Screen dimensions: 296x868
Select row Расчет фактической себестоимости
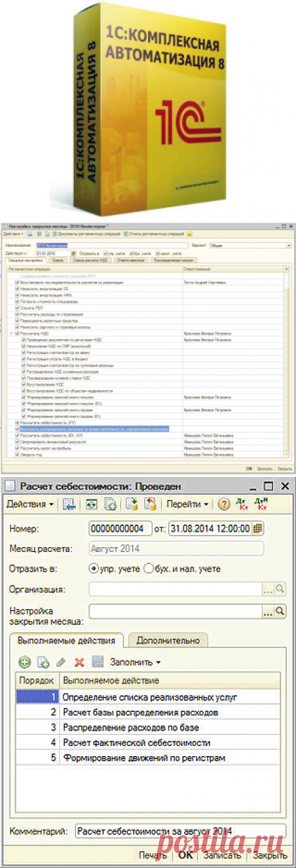[x=148, y=743]
